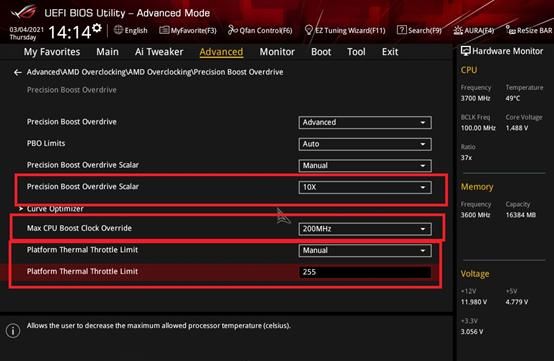Click CPU frequency value 3700 MHz
Screen dimensions: 554x361
pyautogui.click(x=475, y=98)
